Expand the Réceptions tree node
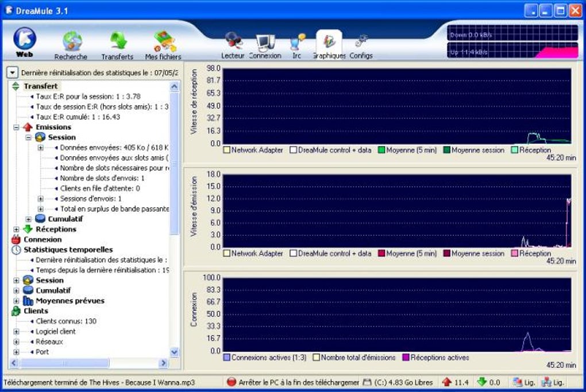The height and width of the screenshot is (392, 586). (x=16, y=229)
